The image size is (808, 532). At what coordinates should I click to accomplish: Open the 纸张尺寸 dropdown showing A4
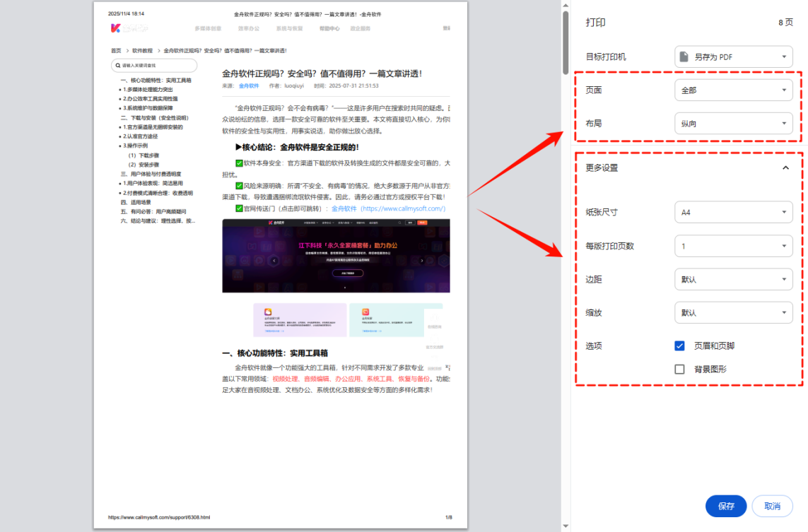click(733, 212)
